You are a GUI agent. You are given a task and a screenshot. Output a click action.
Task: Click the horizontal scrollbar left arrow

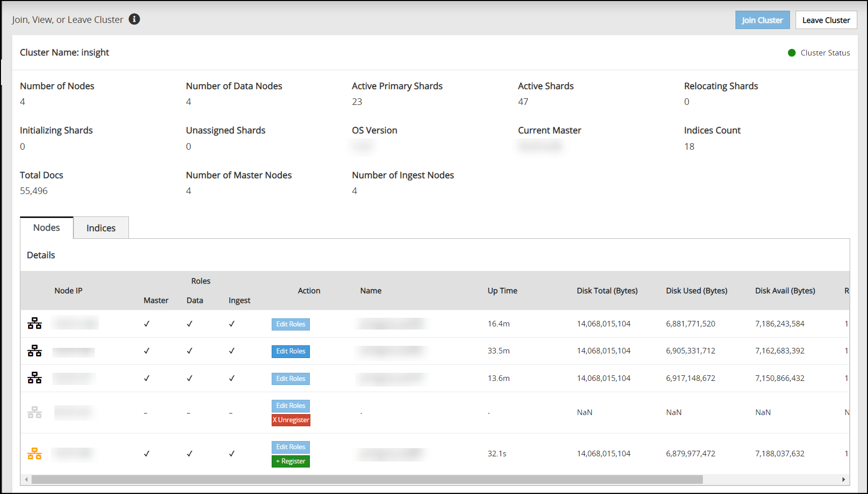pos(27,480)
